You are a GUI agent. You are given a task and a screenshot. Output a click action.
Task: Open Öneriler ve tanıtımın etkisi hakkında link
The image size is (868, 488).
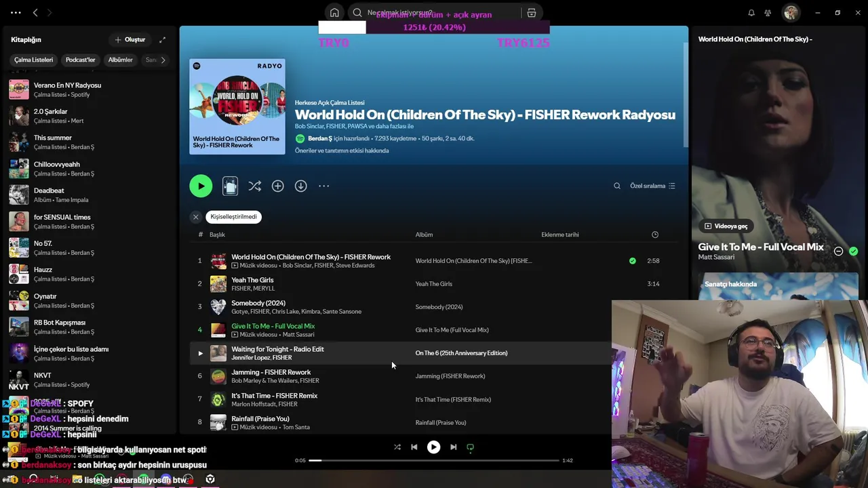[x=342, y=150]
